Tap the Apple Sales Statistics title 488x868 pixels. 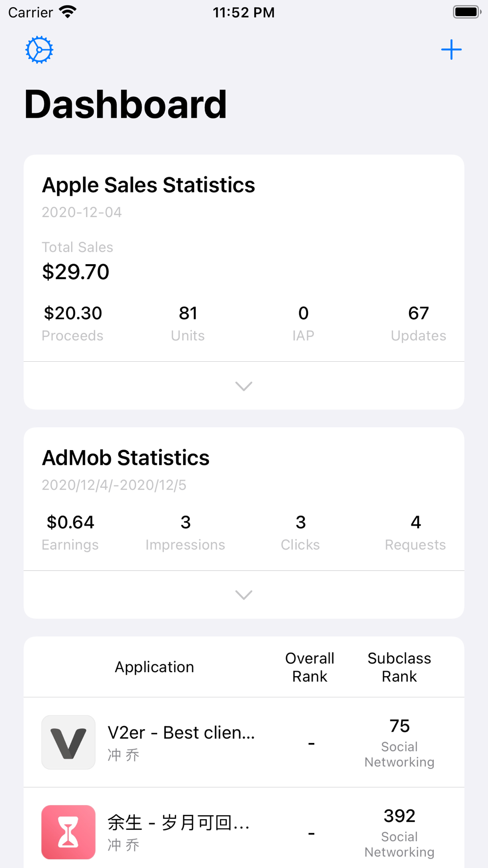(148, 185)
